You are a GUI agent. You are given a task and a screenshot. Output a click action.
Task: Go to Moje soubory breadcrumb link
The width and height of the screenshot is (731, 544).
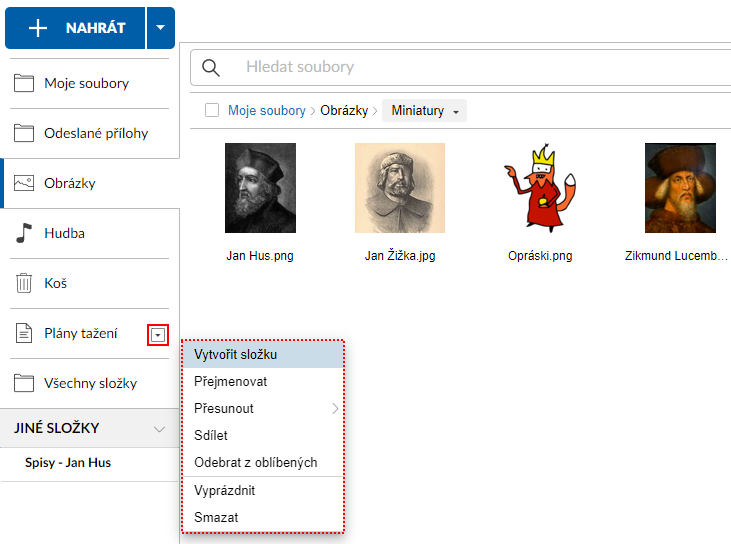[267, 111]
